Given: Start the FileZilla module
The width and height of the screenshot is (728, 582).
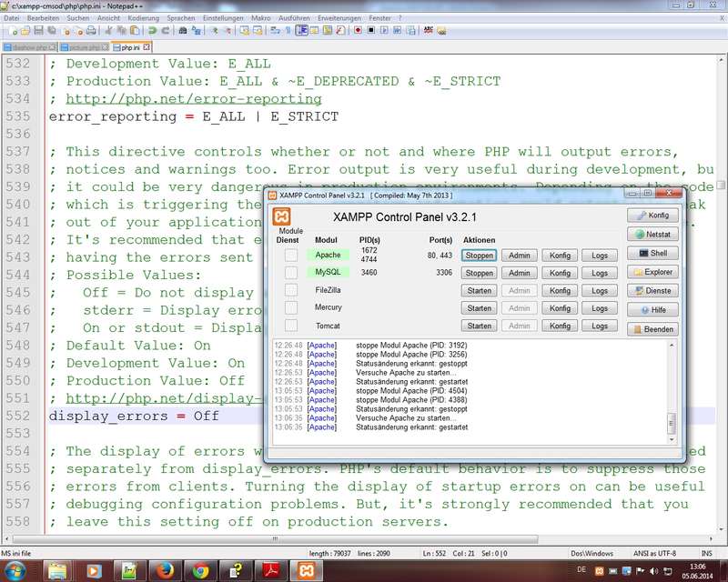Looking at the screenshot, I should 479,291.
